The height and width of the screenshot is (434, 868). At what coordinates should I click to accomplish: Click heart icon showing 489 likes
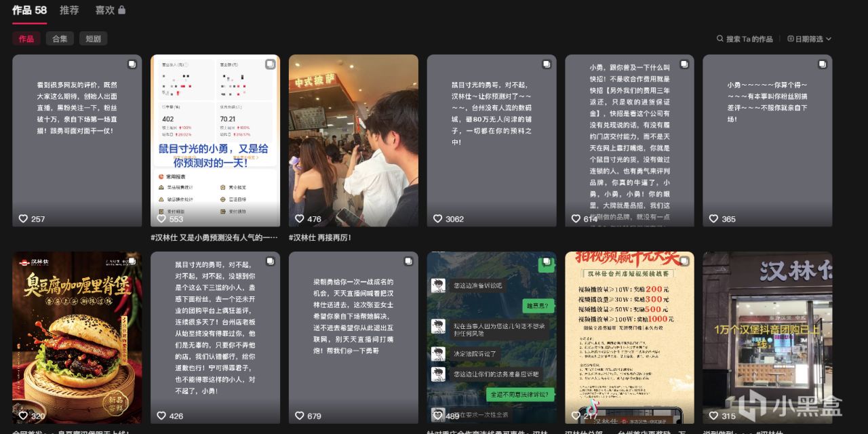pyautogui.click(x=437, y=416)
